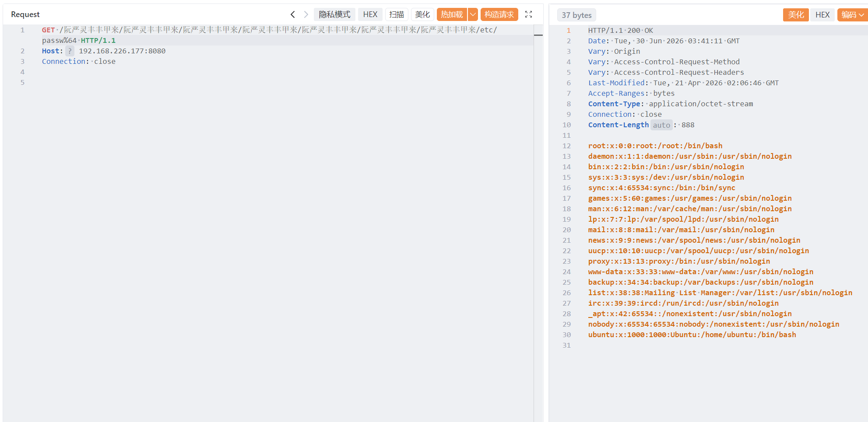Click the proxy:x:13:13 passwd line
Viewport: 868px width, 422px height.
pos(679,262)
